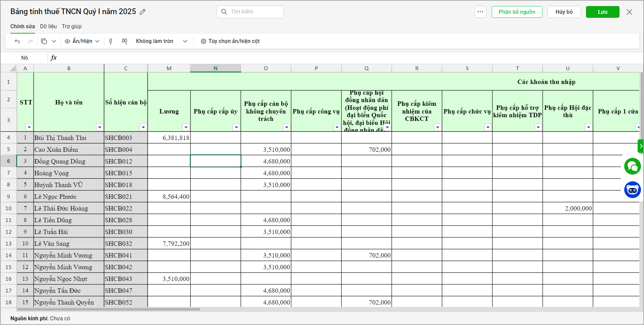644x325 pixels.
Task: Click the decrease decimal places icon
Action: (x=111, y=41)
